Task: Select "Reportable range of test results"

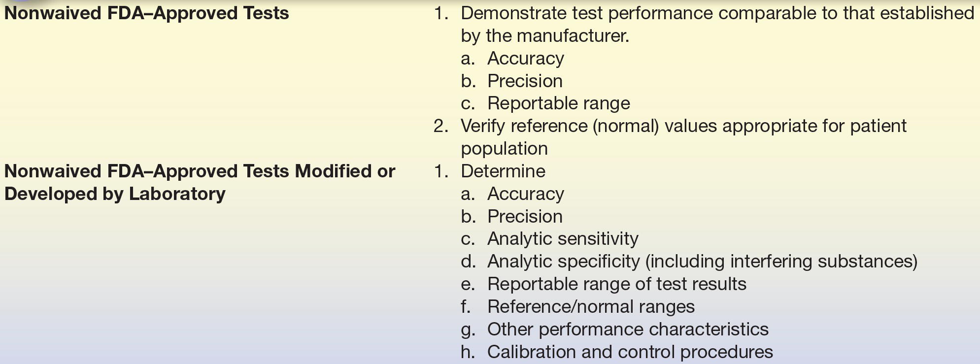Action: (x=616, y=284)
